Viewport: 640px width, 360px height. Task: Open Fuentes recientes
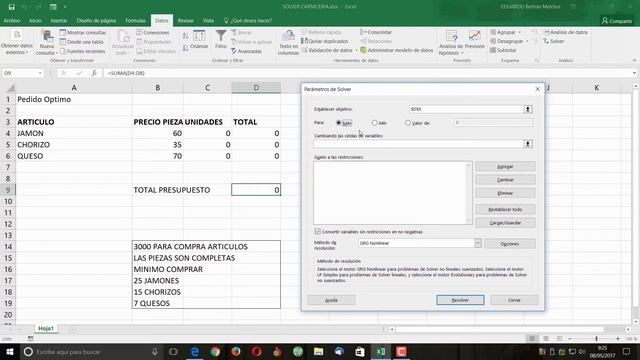82,51
